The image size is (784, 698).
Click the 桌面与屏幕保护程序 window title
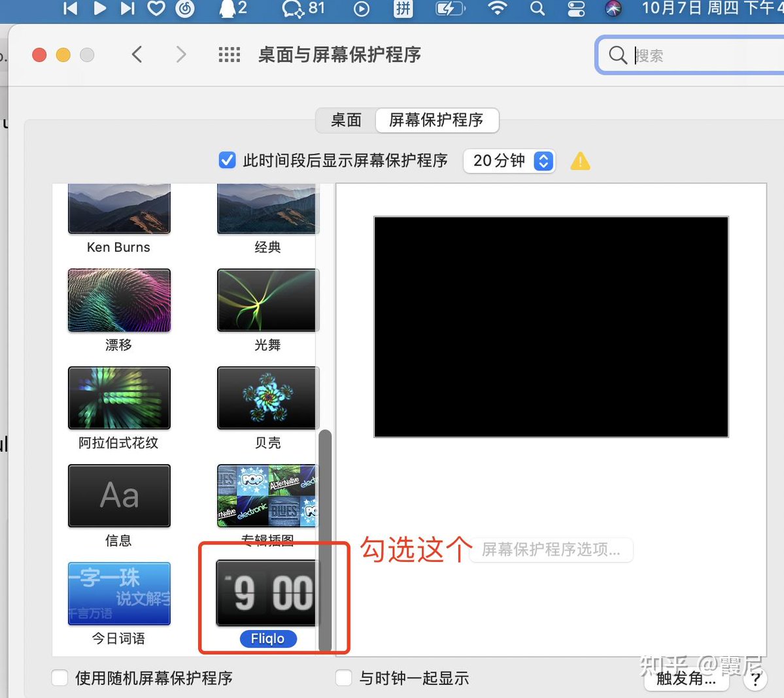pos(339,54)
